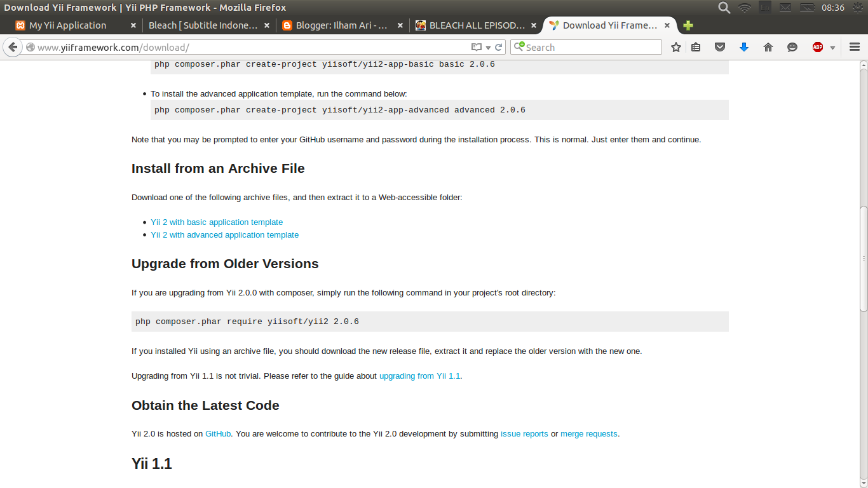Image resolution: width=868 pixels, height=488 pixels.
Task: Open the search engine selector magnifier icon
Action: 519,46
